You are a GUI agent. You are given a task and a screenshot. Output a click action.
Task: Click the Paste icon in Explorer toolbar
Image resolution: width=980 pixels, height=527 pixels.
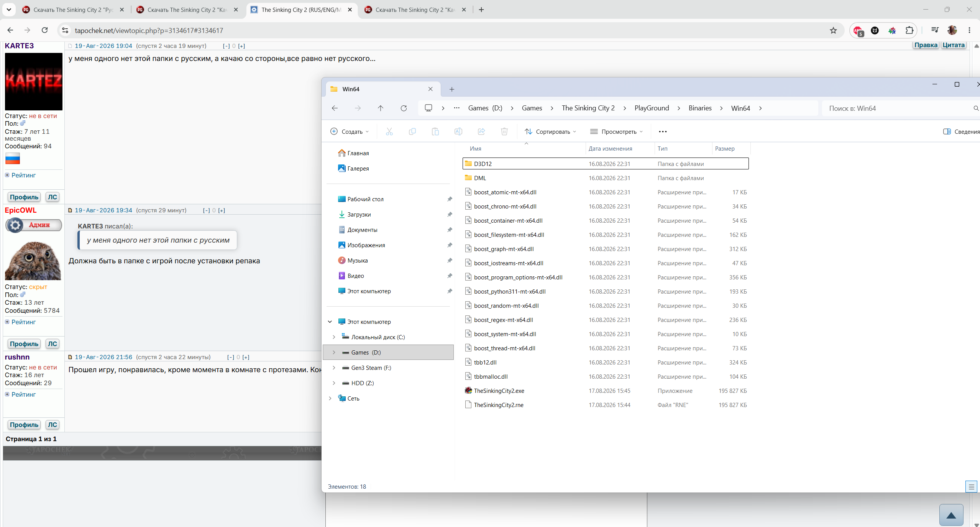tap(435, 131)
